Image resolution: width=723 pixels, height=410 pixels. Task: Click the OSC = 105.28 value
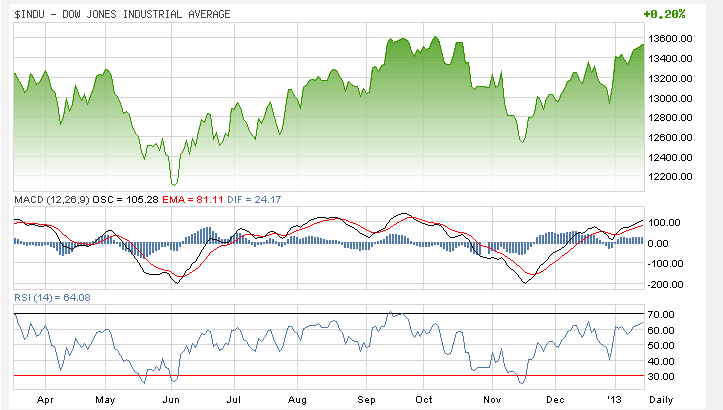click(x=125, y=200)
